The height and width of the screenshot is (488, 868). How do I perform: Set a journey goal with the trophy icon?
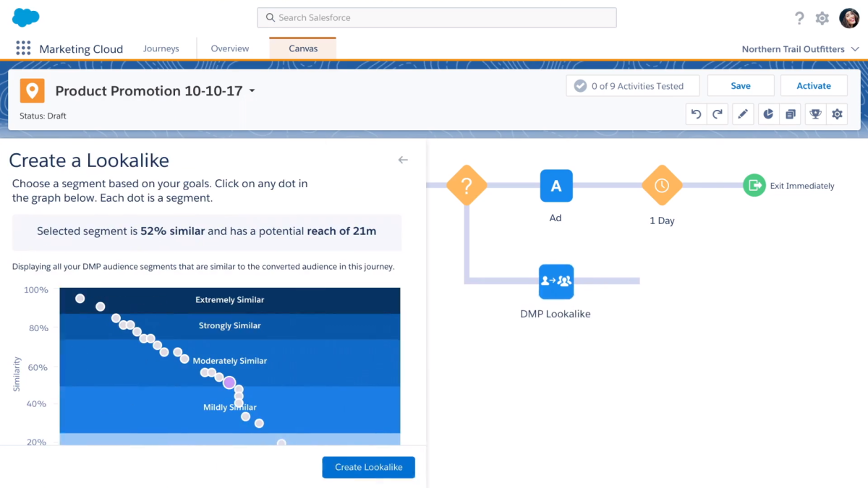814,114
